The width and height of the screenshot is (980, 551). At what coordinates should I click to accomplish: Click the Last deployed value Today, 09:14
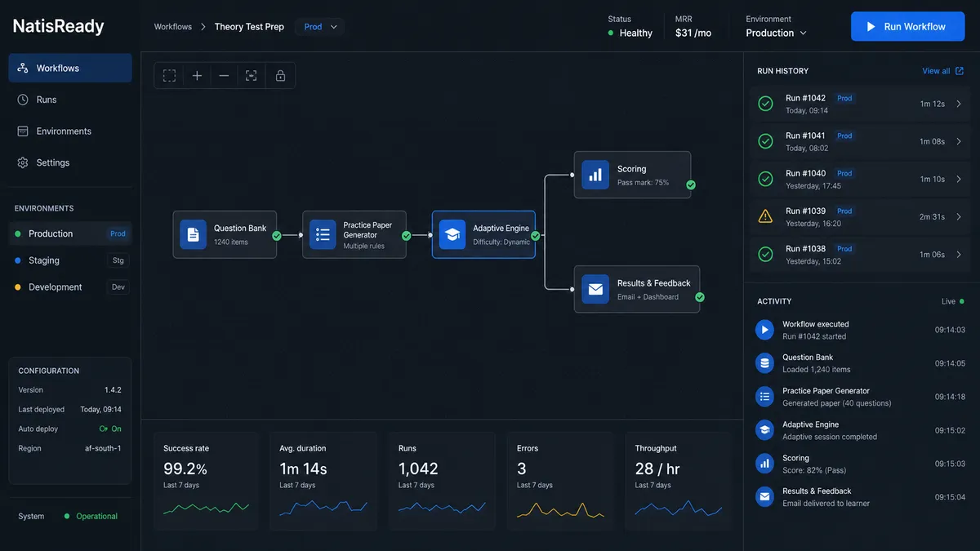101,410
